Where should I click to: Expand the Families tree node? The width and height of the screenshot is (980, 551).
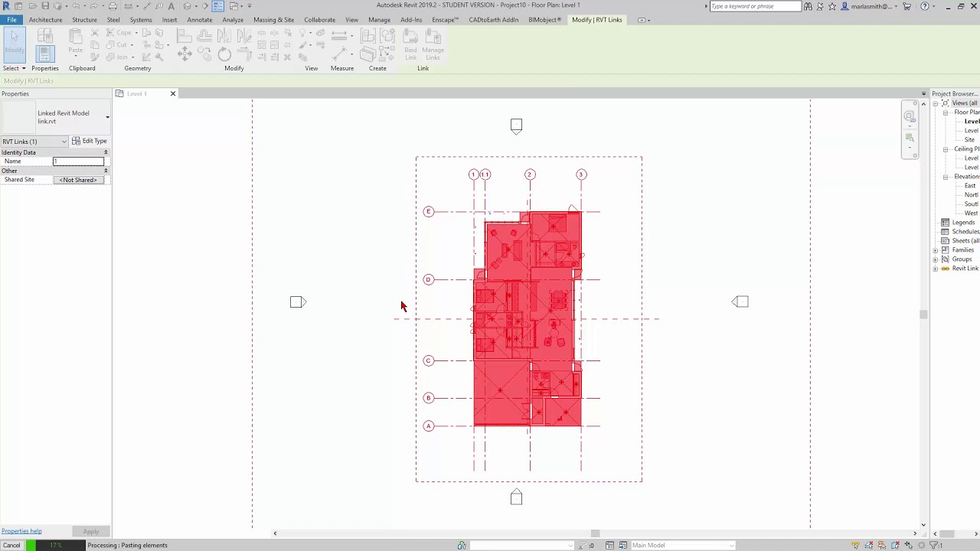coord(936,250)
